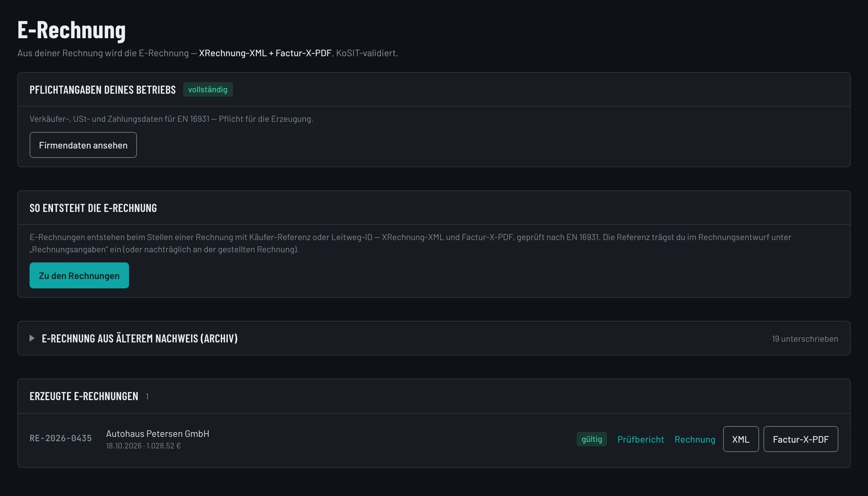The width and height of the screenshot is (868, 496).
Task: Click the Pflichtangaben deines Betriebs heading
Action: click(x=102, y=90)
